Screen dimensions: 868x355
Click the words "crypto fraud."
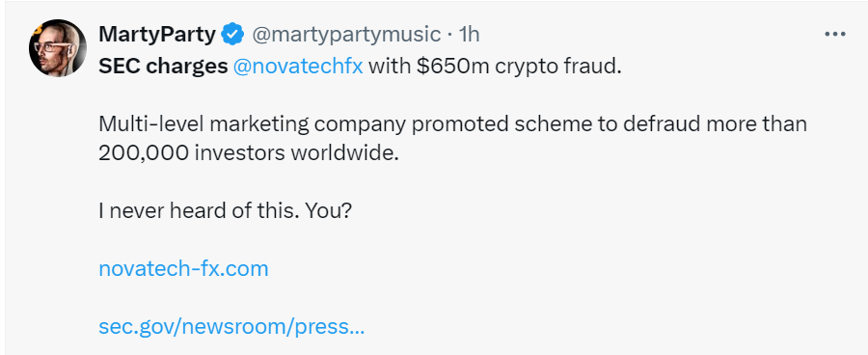click(559, 66)
